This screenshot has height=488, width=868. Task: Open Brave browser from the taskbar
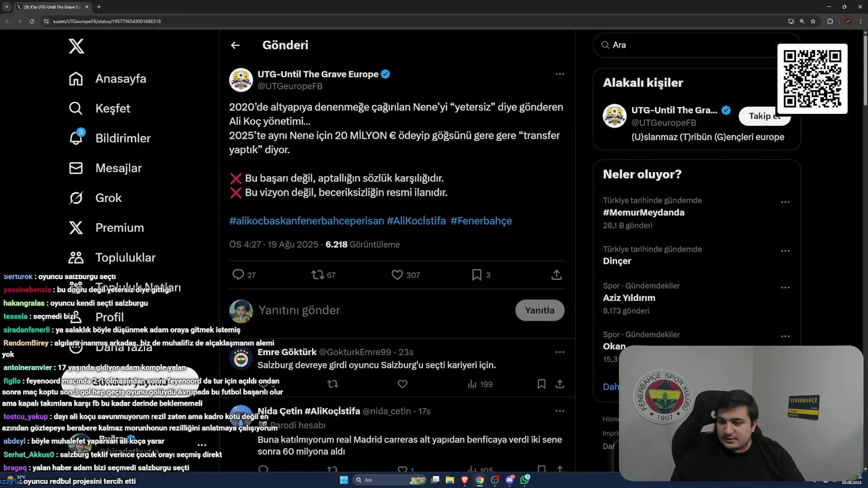[465, 480]
